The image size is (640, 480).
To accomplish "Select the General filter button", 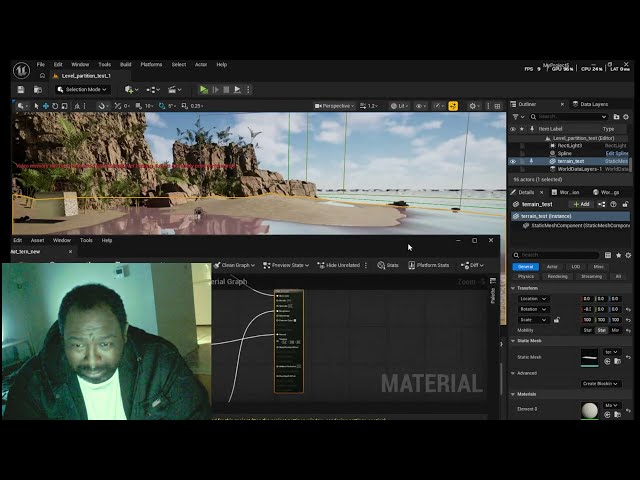I will click(x=525, y=267).
